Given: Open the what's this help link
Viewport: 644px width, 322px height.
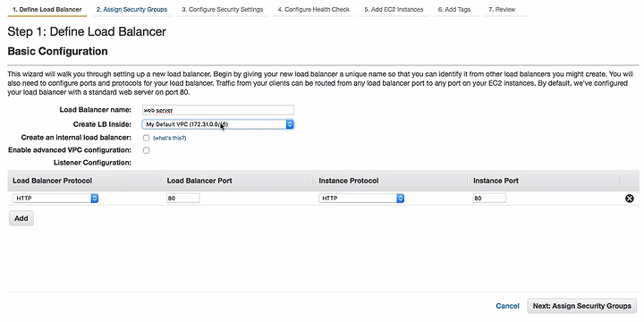Looking at the screenshot, I should tap(170, 139).
